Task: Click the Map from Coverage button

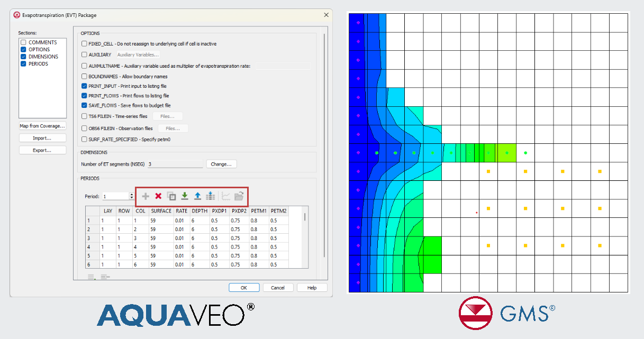Action: pyautogui.click(x=42, y=126)
